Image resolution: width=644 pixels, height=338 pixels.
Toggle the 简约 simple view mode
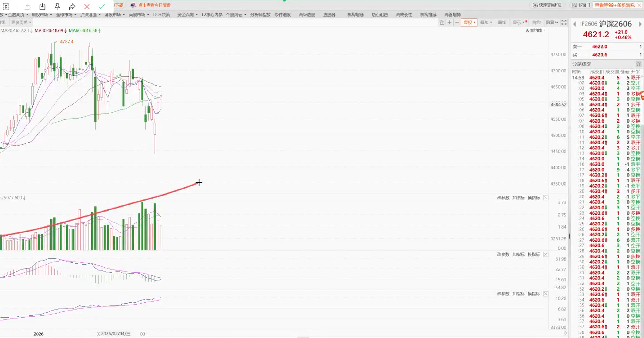tap(536, 23)
